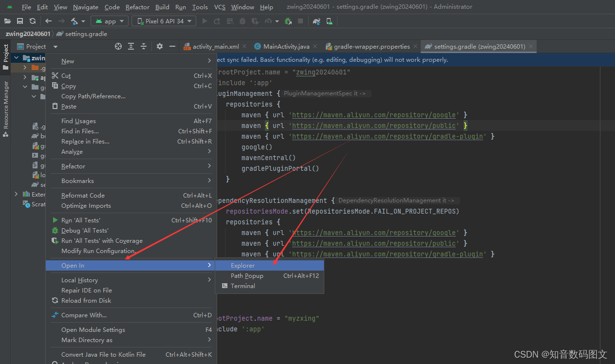The image size is (615, 364).
Task: Open the Pixel 6 API 34 device dropdown
Action: tap(164, 21)
